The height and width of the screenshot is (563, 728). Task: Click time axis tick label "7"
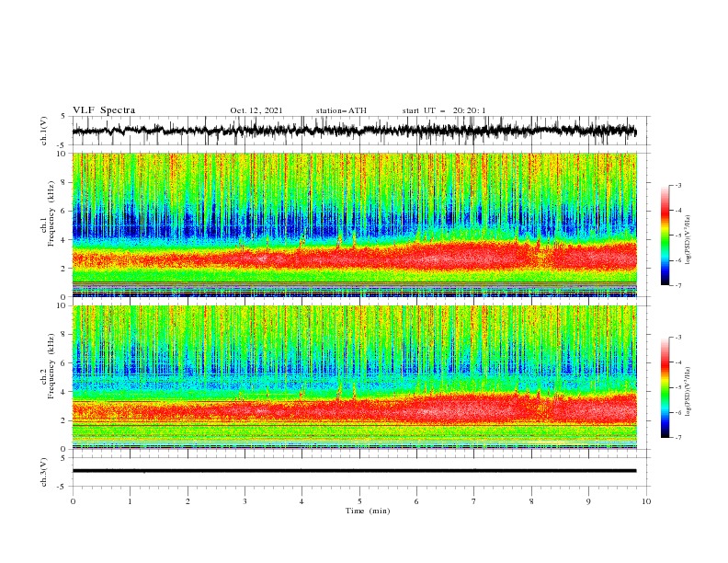point(474,501)
